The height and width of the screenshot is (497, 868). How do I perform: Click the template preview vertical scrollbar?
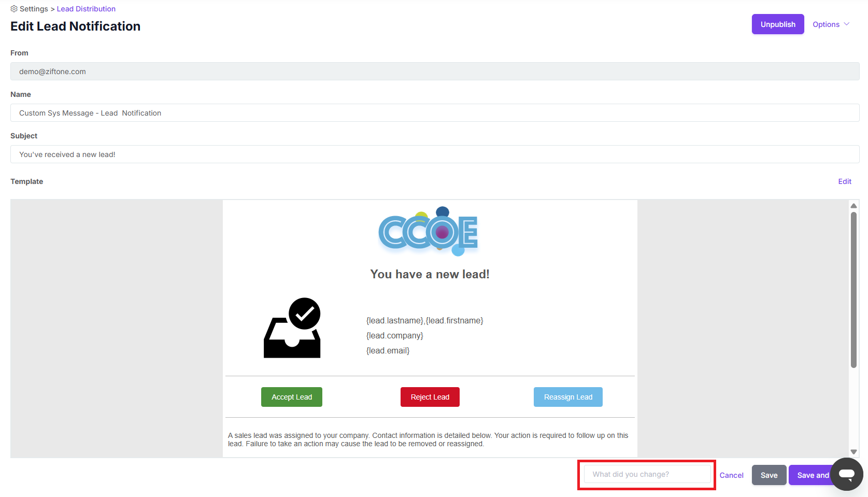[x=853, y=290]
